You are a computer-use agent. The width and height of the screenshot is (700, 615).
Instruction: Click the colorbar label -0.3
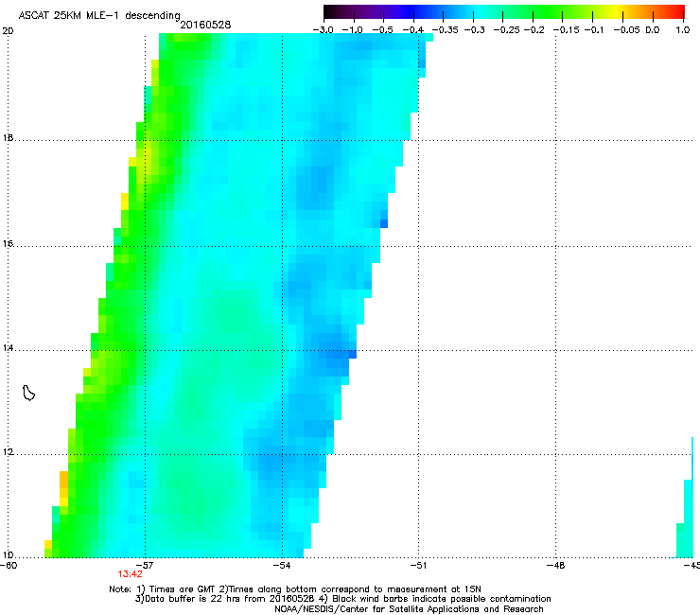click(474, 30)
